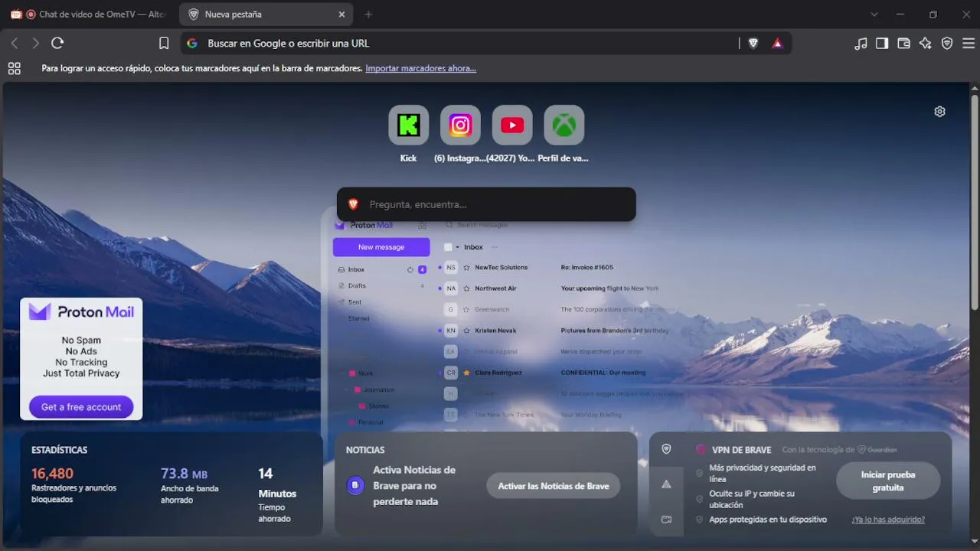Click the ESTADÍSTICAS heading
980x551 pixels.
60,450
